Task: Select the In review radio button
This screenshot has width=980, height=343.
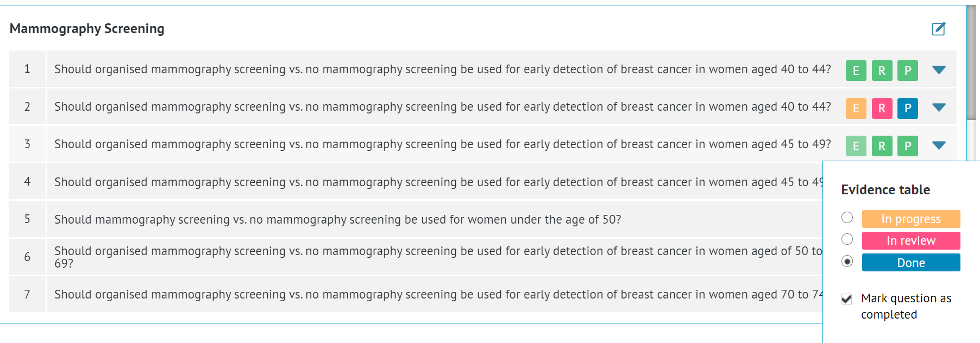Action: (847, 239)
